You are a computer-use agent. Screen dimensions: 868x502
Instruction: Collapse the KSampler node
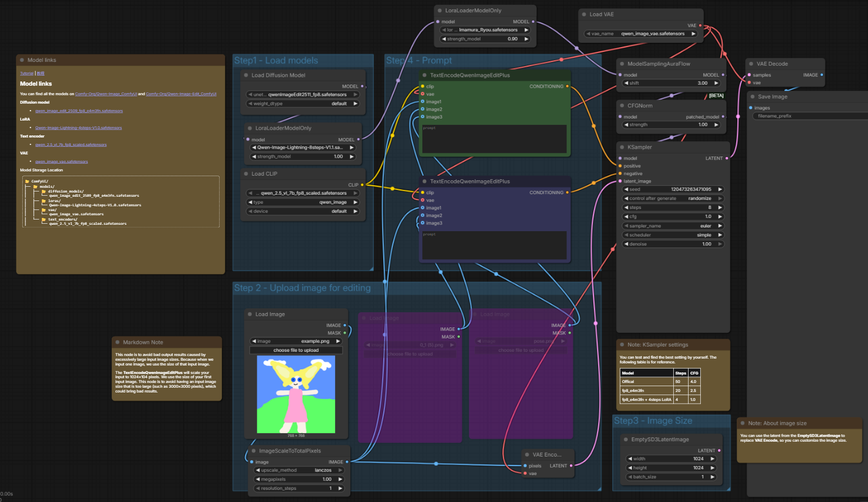pyautogui.click(x=622, y=147)
